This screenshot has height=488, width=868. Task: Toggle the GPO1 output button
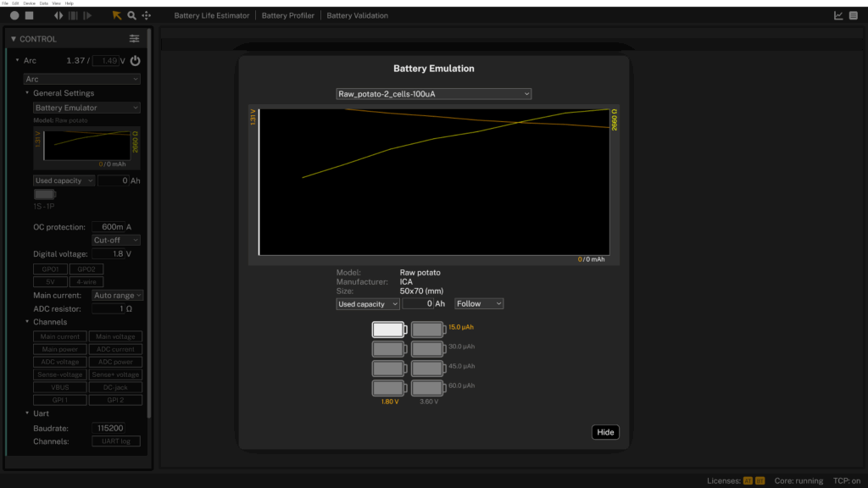point(49,269)
